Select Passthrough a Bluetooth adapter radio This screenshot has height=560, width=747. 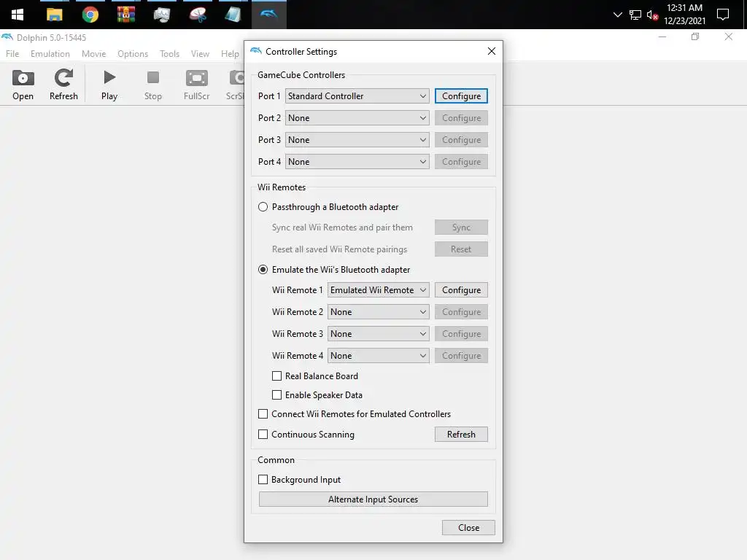click(263, 206)
